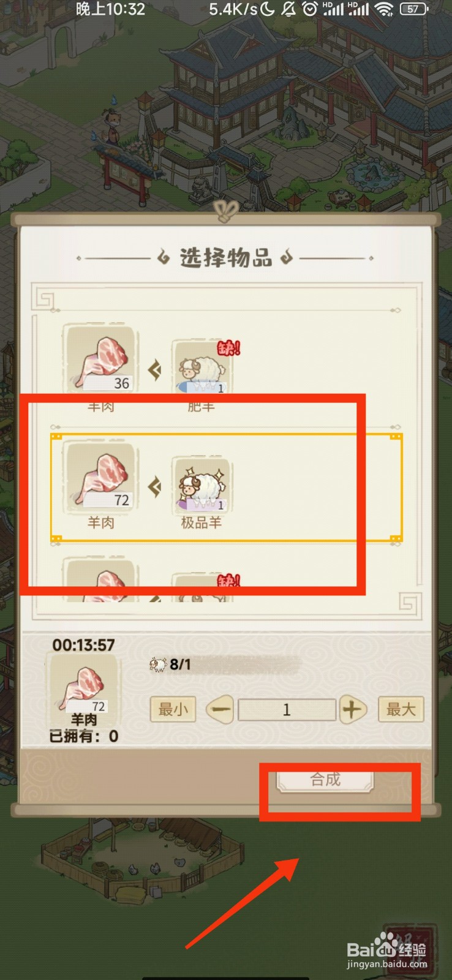Tap the 缺 missing badge on fat sheep
The image size is (452, 980).
pyautogui.click(x=228, y=348)
